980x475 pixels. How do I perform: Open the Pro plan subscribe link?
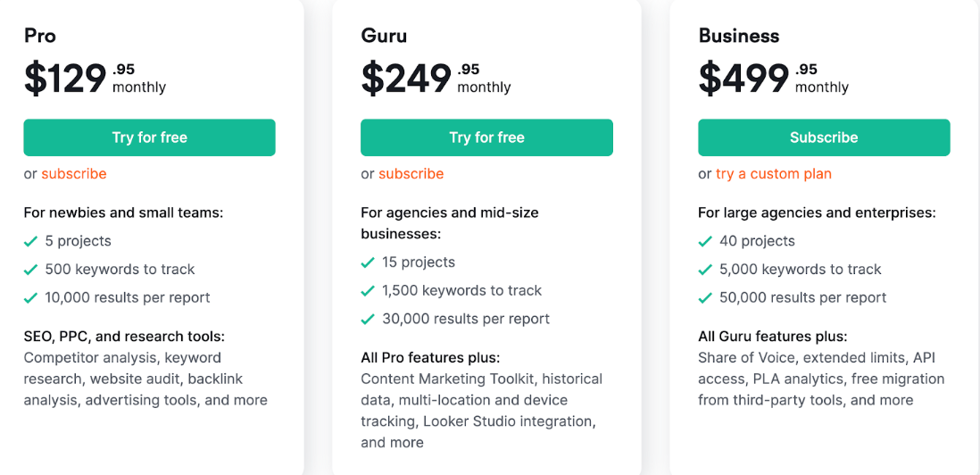point(74,174)
